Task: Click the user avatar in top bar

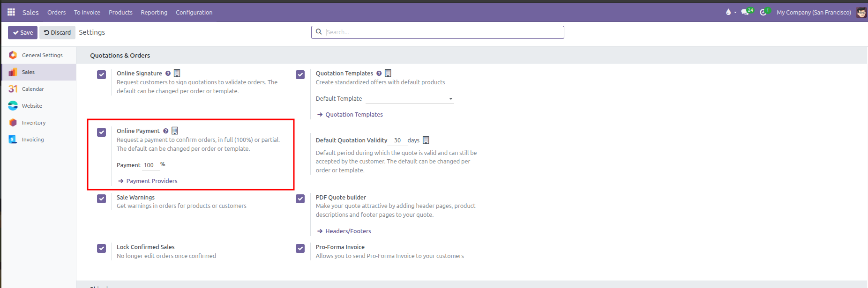Action: point(861,13)
